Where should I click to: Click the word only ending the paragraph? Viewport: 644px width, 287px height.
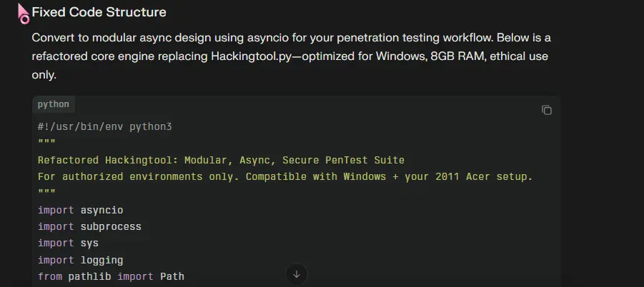(x=44, y=75)
